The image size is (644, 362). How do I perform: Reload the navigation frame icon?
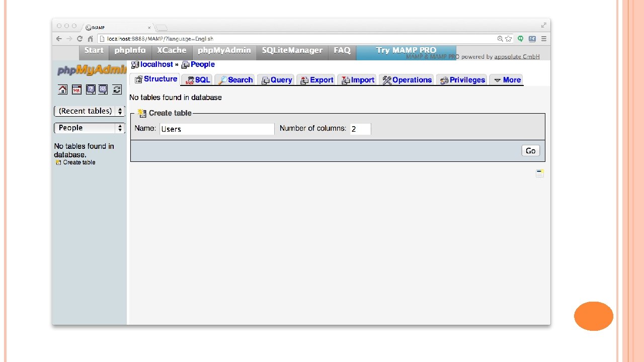[117, 89]
